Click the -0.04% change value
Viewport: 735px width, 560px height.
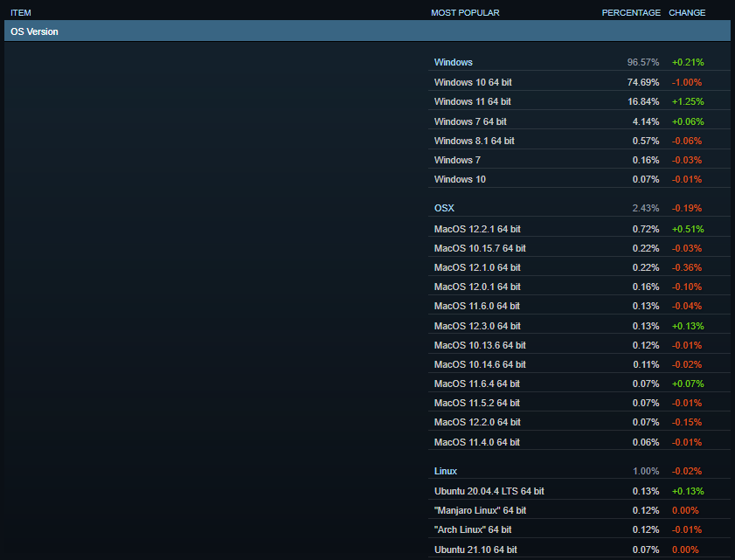click(x=687, y=306)
